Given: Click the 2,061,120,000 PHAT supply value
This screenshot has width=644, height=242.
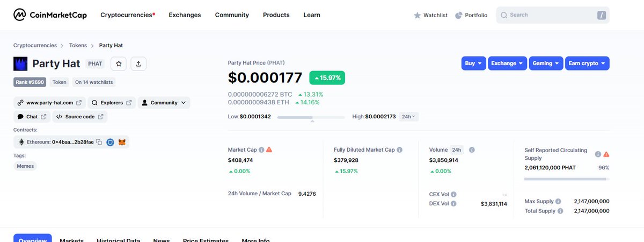Looking at the screenshot, I should [550, 168].
